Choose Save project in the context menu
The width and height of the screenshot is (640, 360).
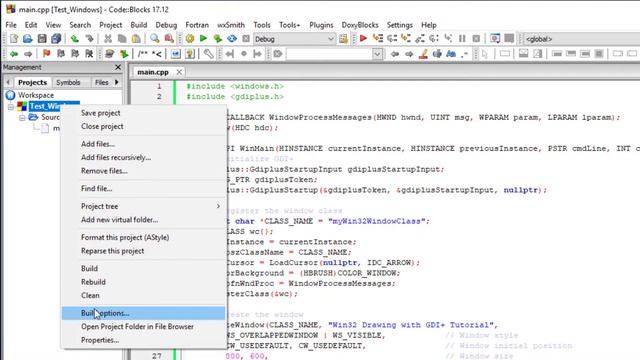[143, 113]
